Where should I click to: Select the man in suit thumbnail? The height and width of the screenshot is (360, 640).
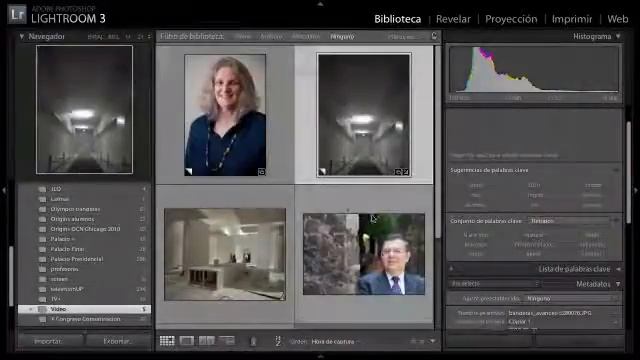(364, 254)
